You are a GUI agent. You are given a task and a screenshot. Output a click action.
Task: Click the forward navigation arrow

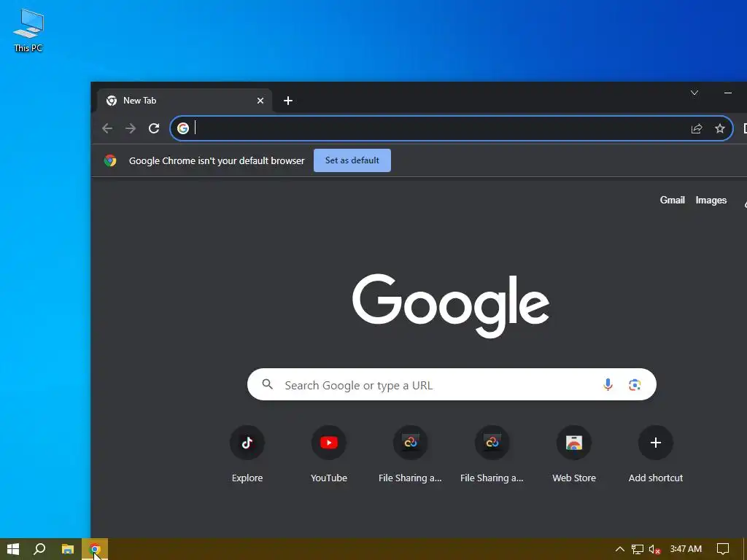point(131,128)
